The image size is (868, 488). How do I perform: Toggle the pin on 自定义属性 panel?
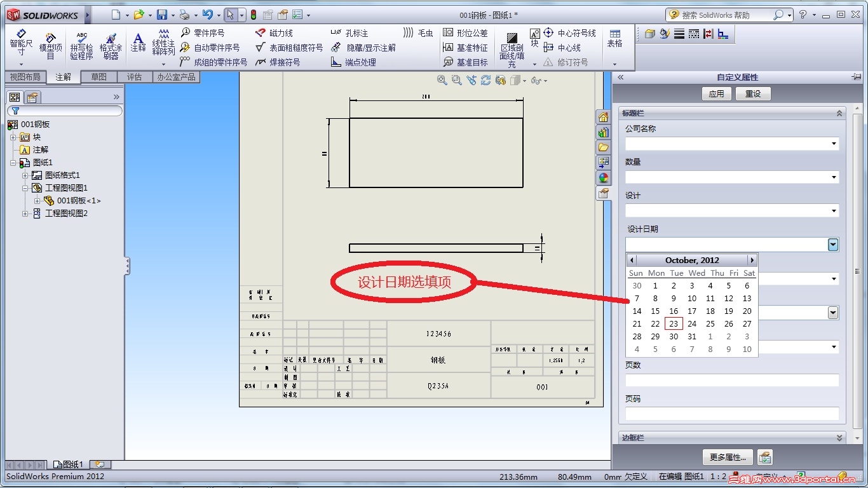point(856,77)
